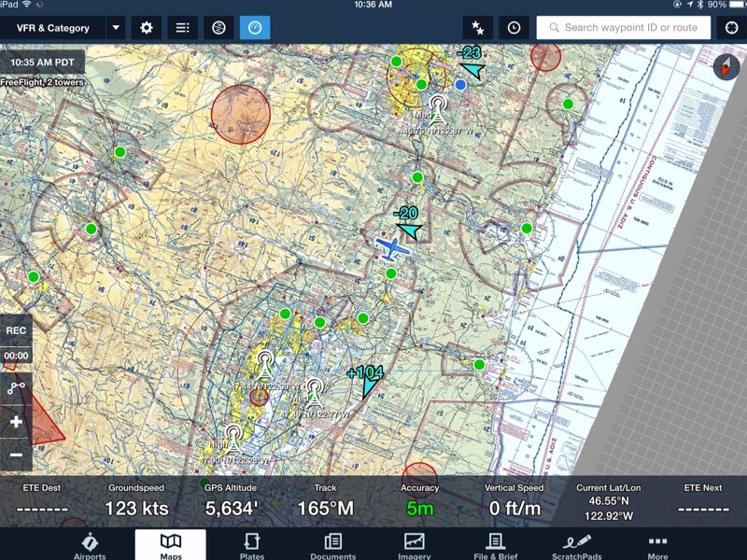Screen dimensions: 747x560
Task: Select the +104 traffic target arrow
Action: [x=369, y=388]
